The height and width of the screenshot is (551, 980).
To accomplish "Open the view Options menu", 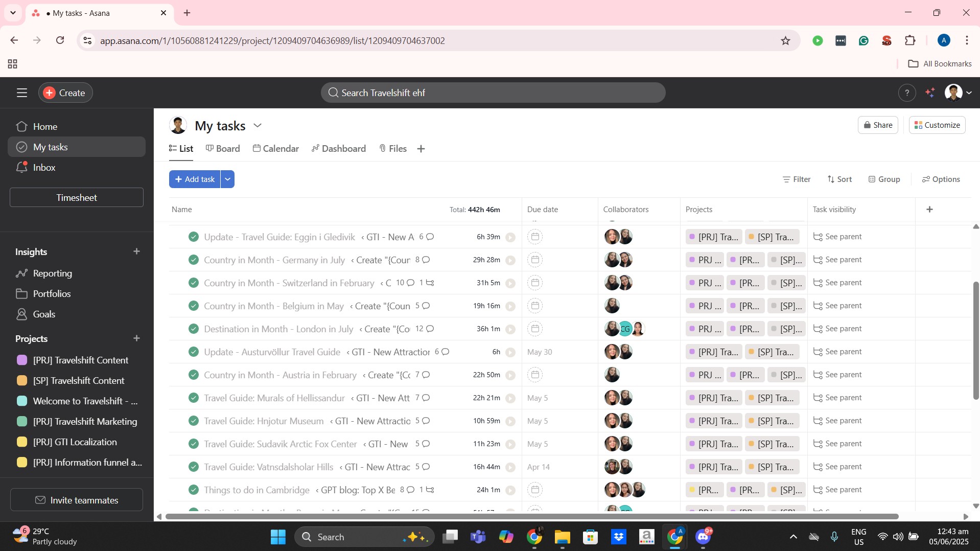I will pyautogui.click(x=941, y=179).
